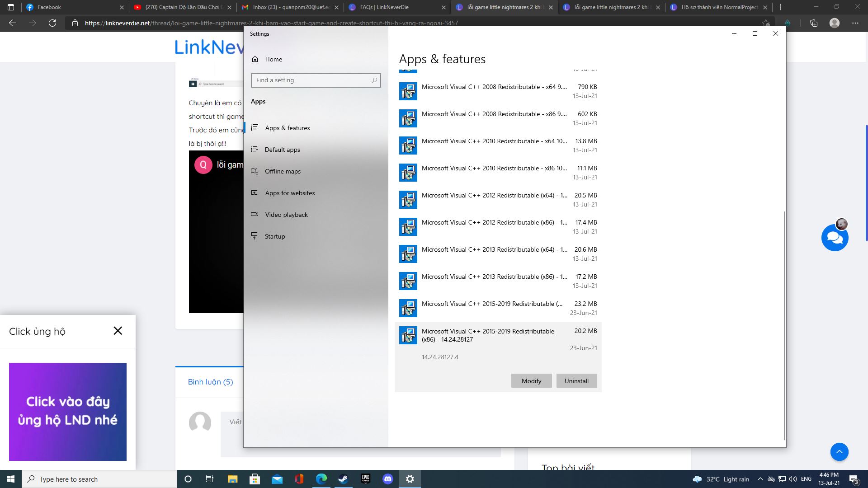Click the blue chat bubble icon
The height and width of the screenshot is (488, 868).
coord(835,238)
